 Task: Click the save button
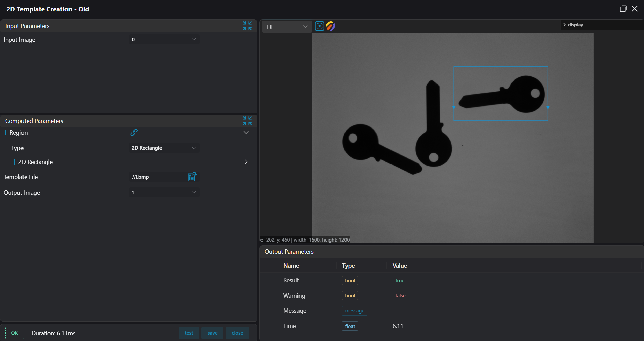(x=212, y=333)
